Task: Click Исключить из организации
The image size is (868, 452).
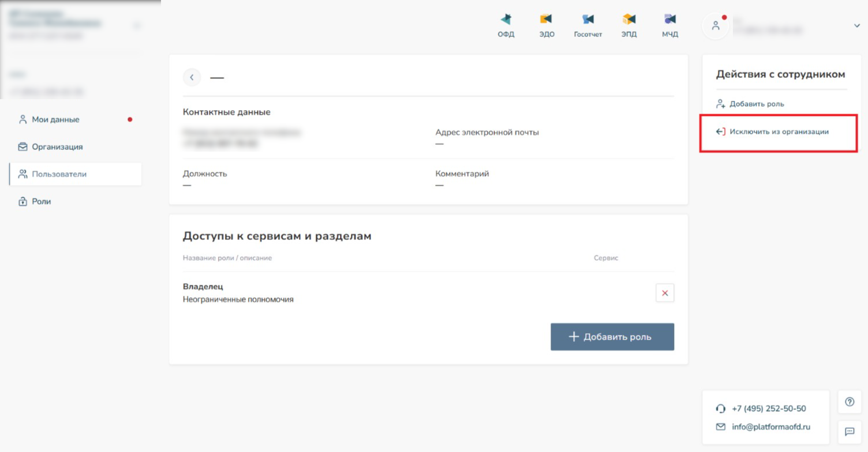Action: pyautogui.click(x=779, y=132)
